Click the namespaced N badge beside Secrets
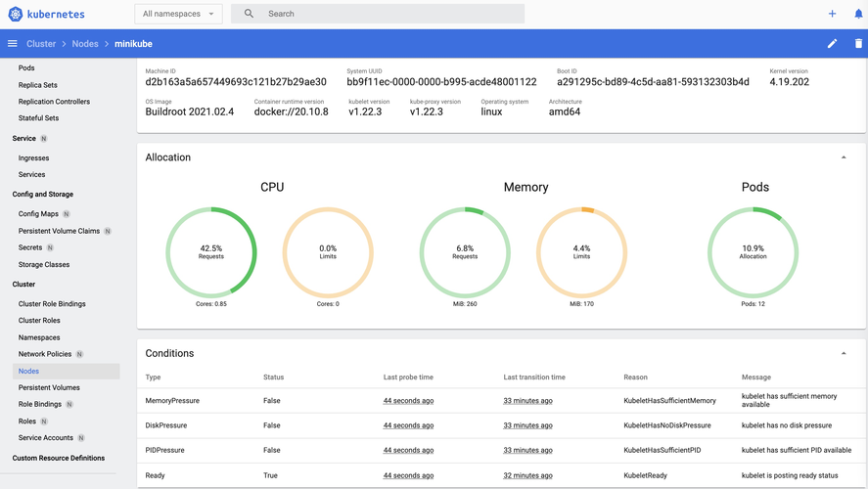 50,247
